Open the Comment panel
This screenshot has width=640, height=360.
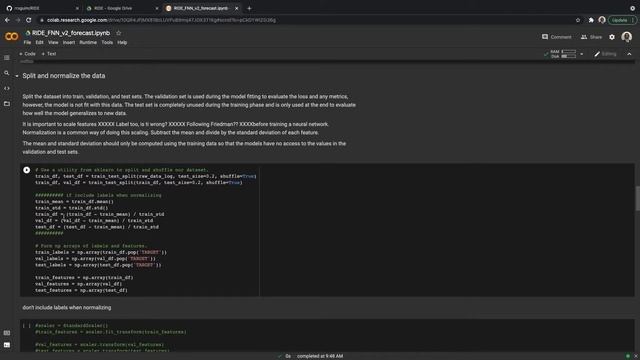pyautogui.click(x=556, y=37)
